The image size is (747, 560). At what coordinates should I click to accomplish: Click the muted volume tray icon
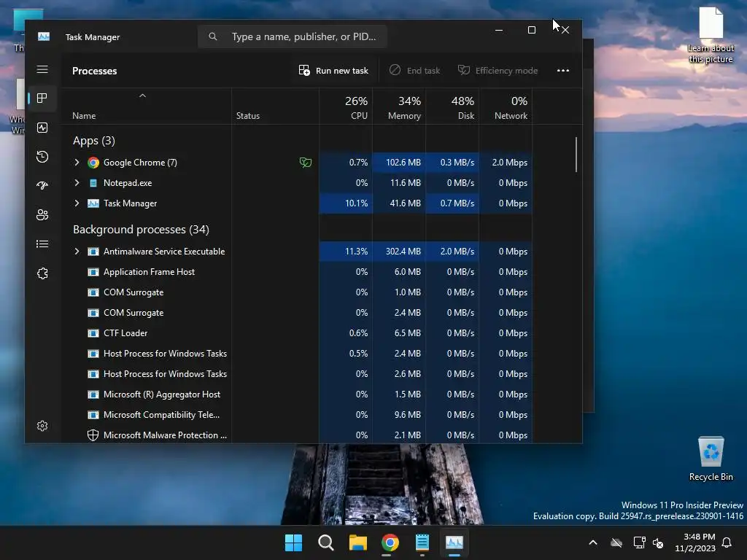point(658,542)
